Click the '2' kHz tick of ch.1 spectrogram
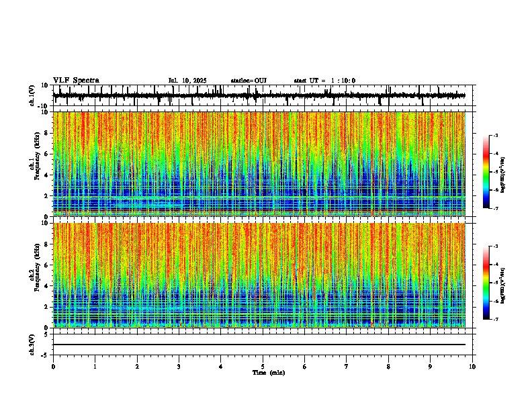This screenshot has height=411, width=532. (x=46, y=196)
